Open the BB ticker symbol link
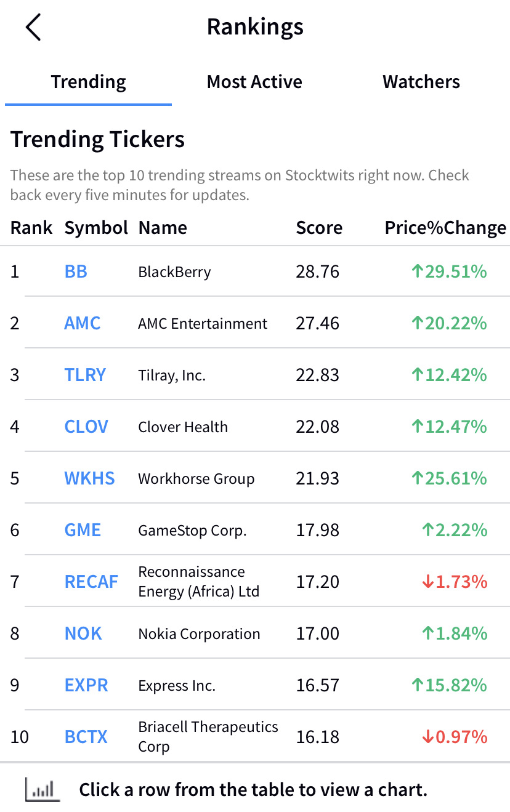 point(76,271)
